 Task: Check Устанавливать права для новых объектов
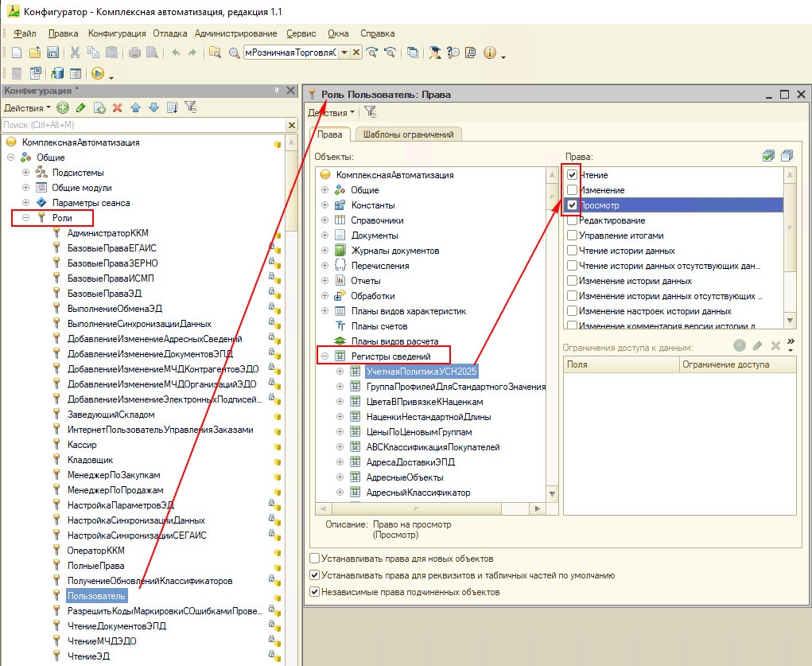coord(315,559)
